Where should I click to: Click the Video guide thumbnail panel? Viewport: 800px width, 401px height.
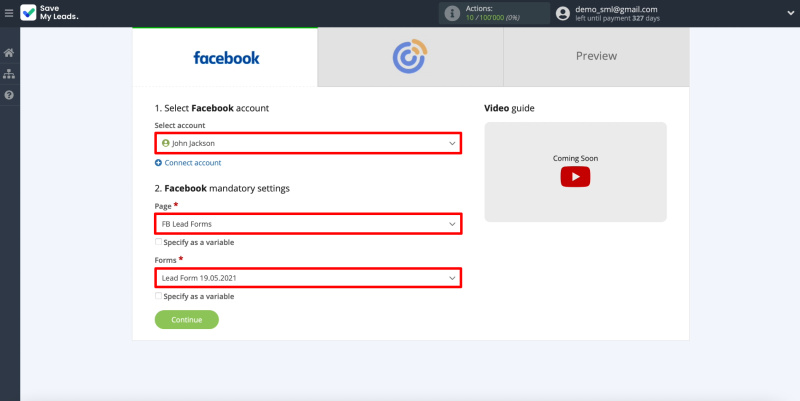575,172
